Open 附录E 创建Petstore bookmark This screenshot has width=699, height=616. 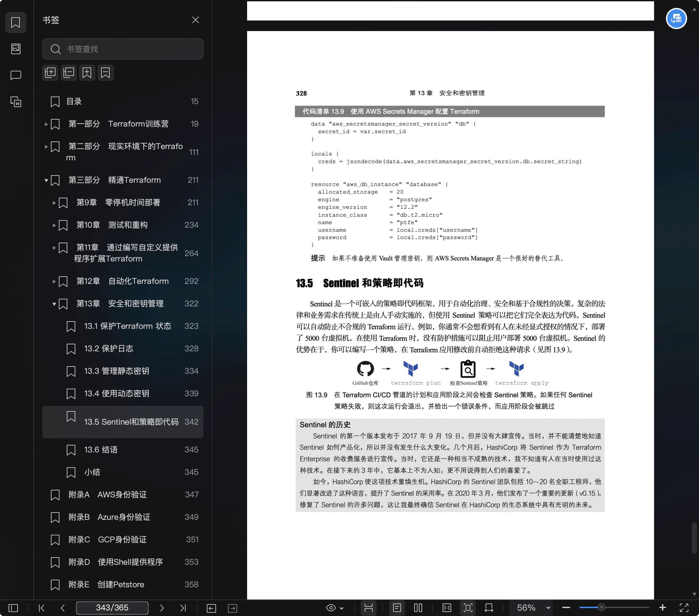coord(123,585)
